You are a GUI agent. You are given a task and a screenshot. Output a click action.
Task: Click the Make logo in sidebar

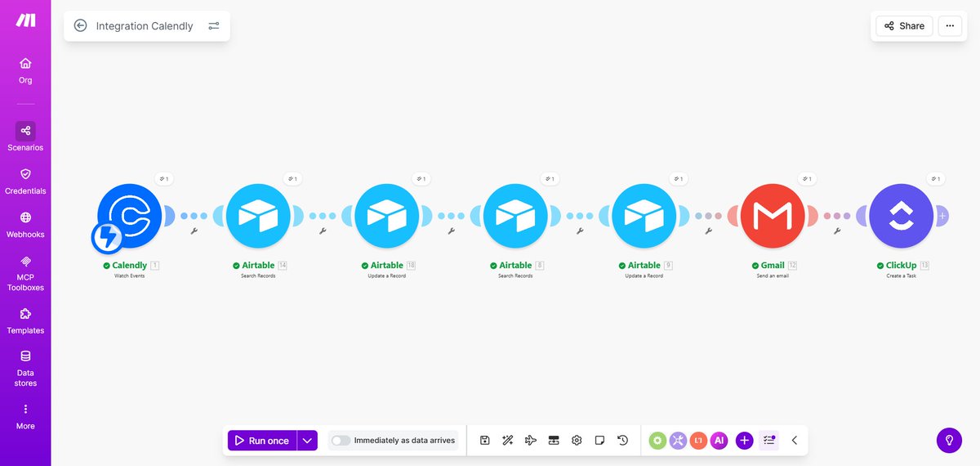pos(25,20)
